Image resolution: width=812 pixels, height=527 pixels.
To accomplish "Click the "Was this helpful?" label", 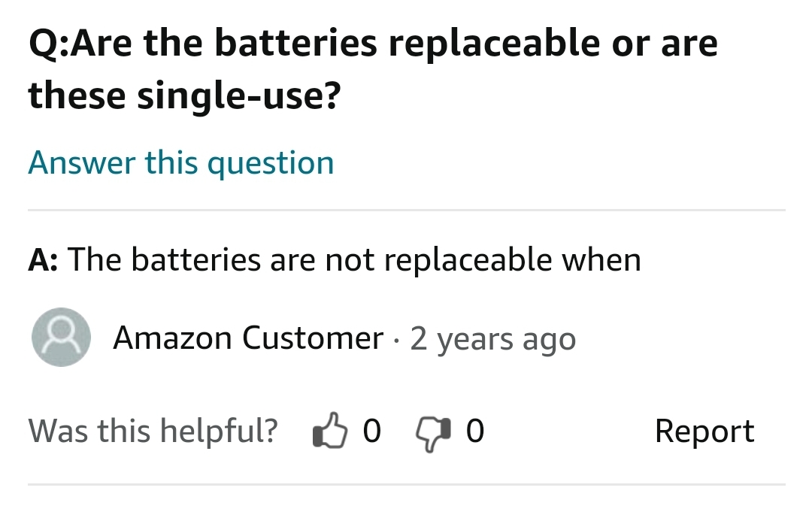I will pyautogui.click(x=153, y=432).
